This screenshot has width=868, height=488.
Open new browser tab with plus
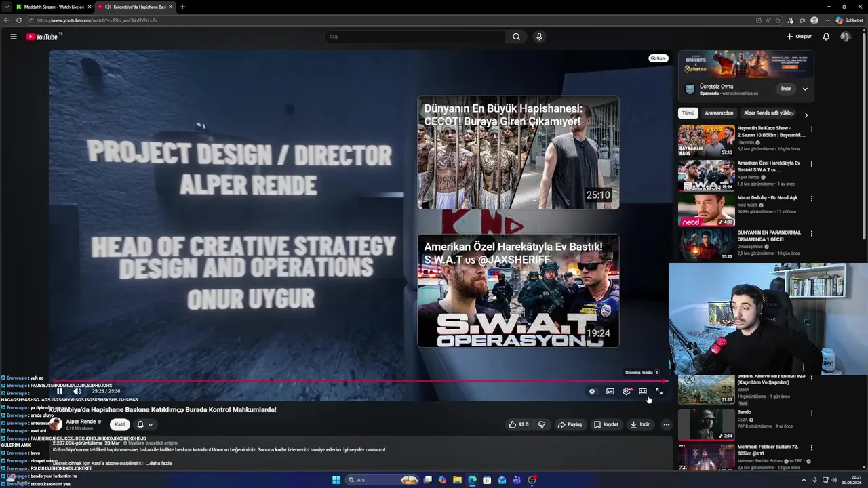182,7
